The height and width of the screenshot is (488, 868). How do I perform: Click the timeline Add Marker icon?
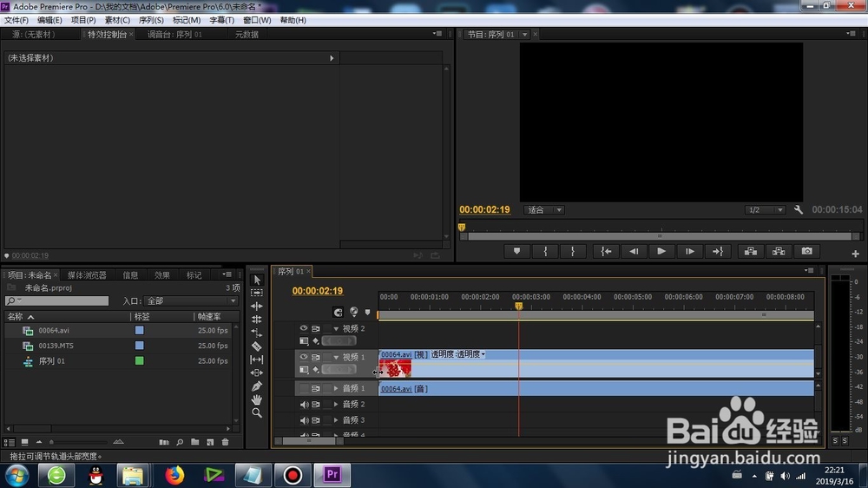click(367, 313)
